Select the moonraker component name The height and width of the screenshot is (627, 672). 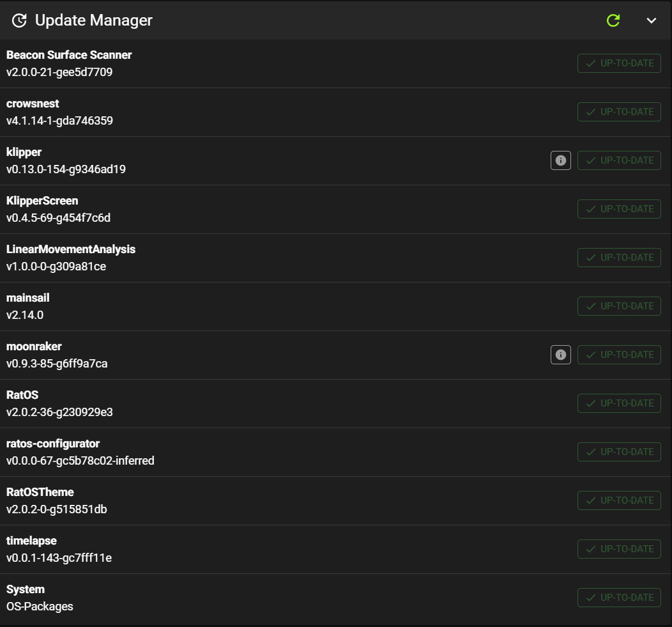coord(34,346)
